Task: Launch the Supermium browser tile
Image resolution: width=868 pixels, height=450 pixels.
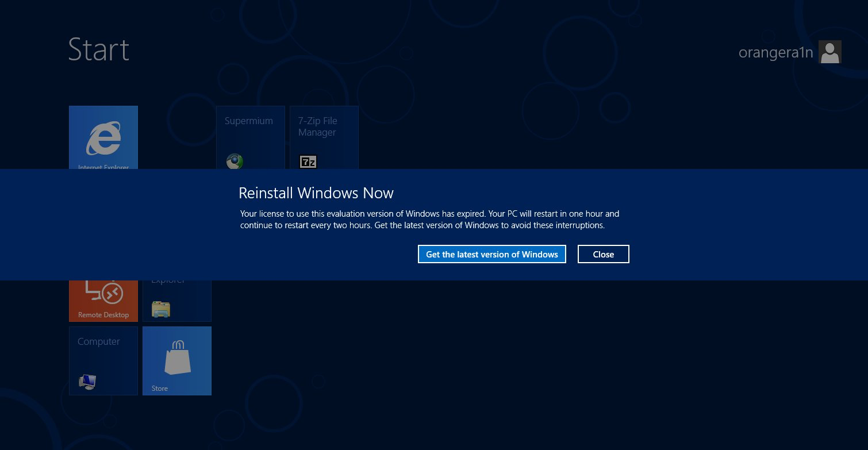Action: coord(251,137)
